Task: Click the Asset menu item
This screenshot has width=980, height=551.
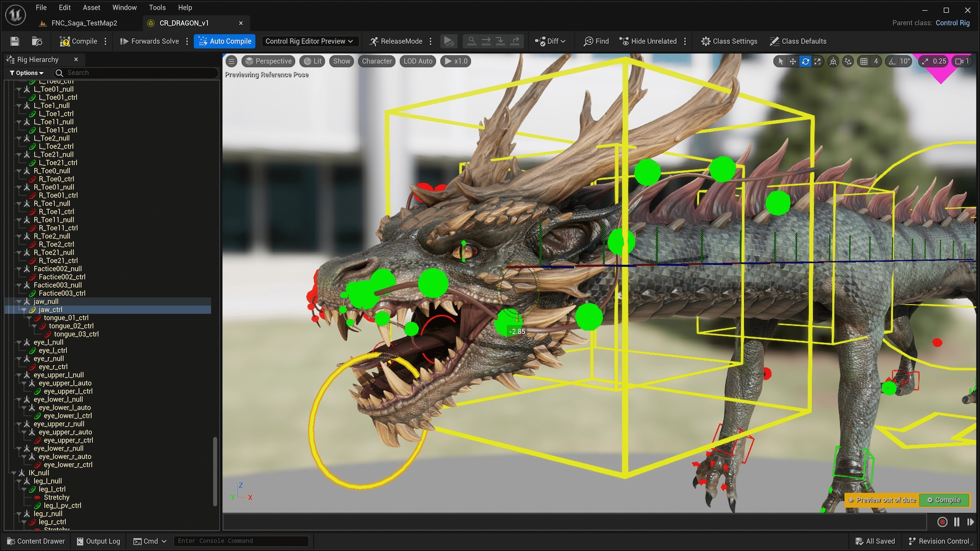Action: (90, 8)
